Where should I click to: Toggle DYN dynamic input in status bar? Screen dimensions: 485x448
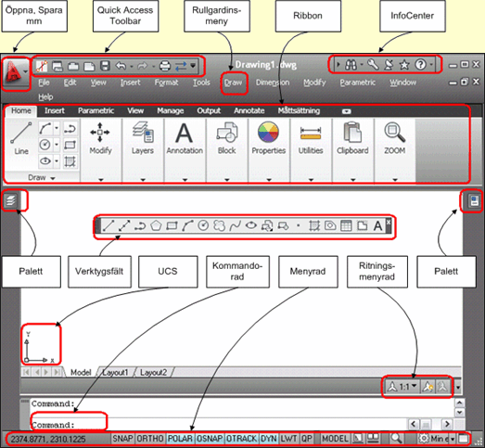point(269,439)
